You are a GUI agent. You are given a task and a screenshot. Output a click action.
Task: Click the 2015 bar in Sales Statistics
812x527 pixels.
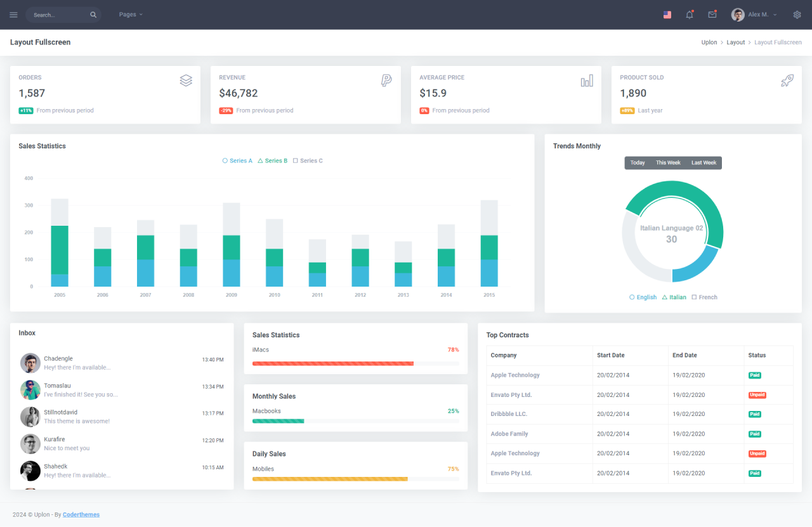coord(489,244)
